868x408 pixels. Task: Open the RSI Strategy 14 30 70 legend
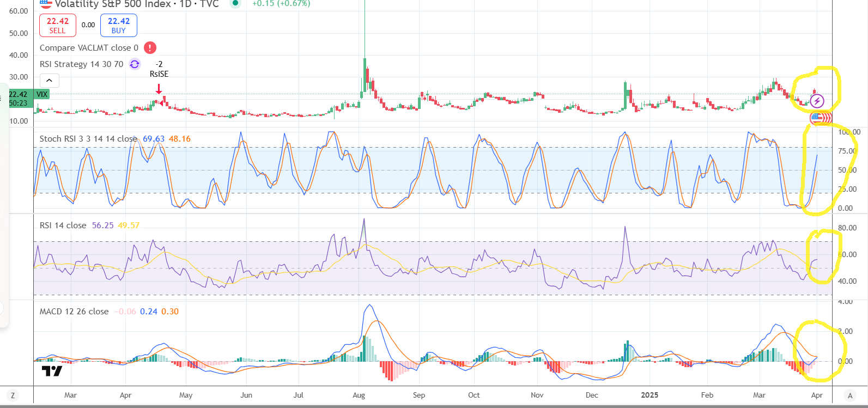81,64
